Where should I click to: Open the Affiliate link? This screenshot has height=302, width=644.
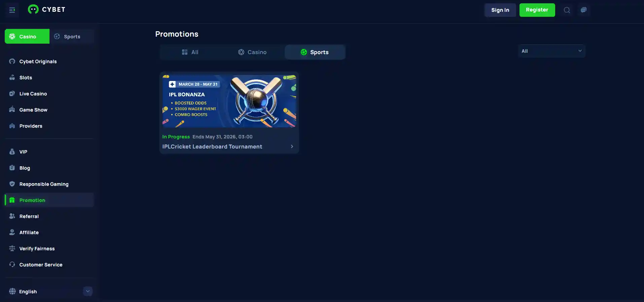(x=29, y=232)
